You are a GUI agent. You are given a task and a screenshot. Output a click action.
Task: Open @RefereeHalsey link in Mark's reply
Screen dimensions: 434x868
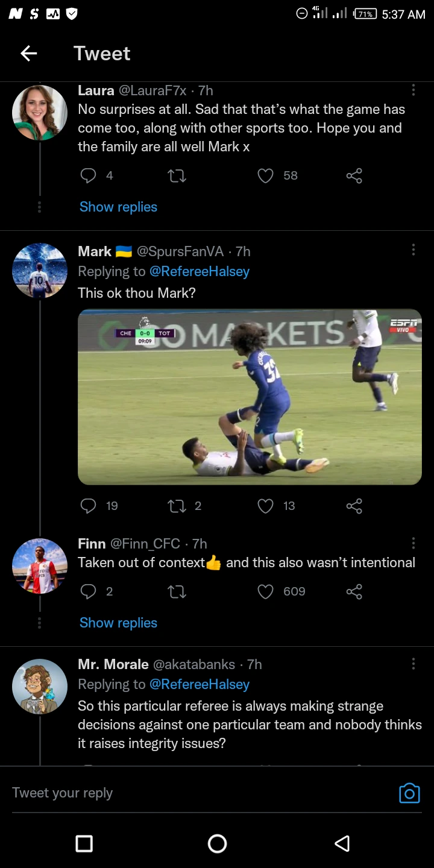200,271
